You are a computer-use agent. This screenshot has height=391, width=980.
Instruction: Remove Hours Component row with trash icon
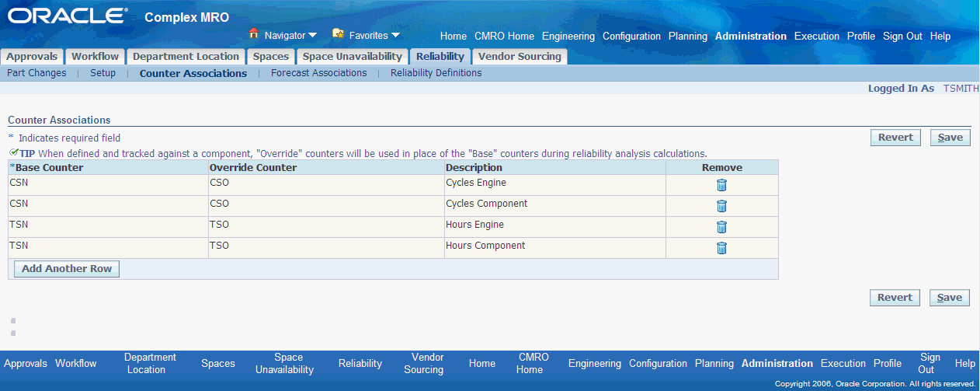[x=721, y=248]
